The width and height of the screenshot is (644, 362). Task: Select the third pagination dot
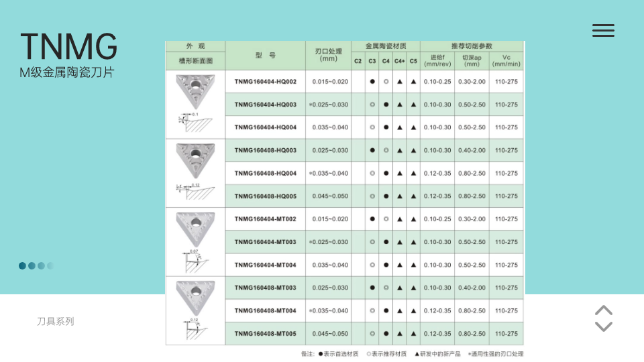pos(41,265)
